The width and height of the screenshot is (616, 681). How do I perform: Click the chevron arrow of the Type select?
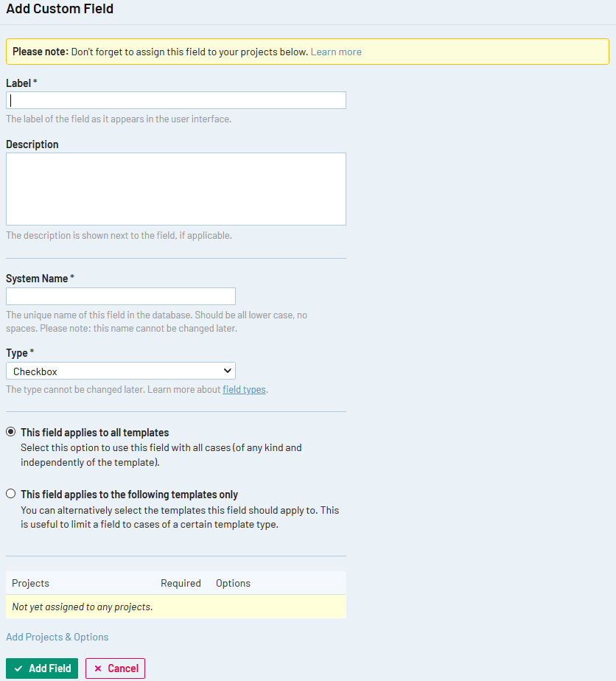227,371
